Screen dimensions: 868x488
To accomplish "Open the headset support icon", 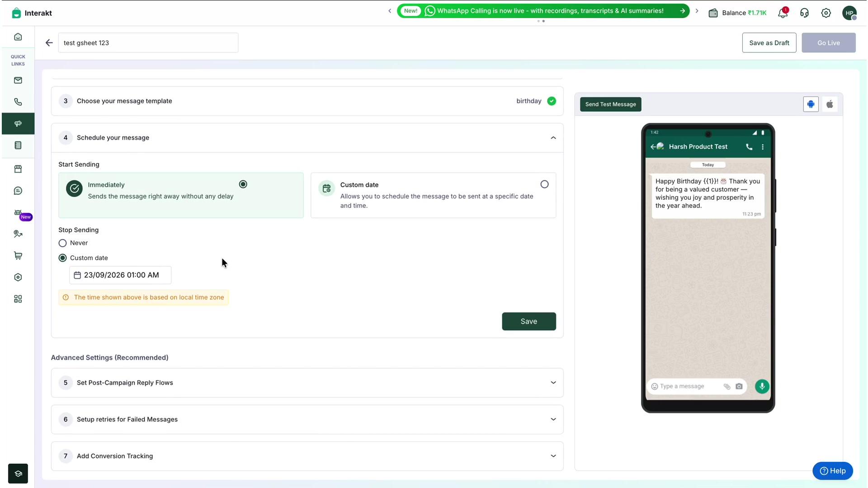I will 804,13.
